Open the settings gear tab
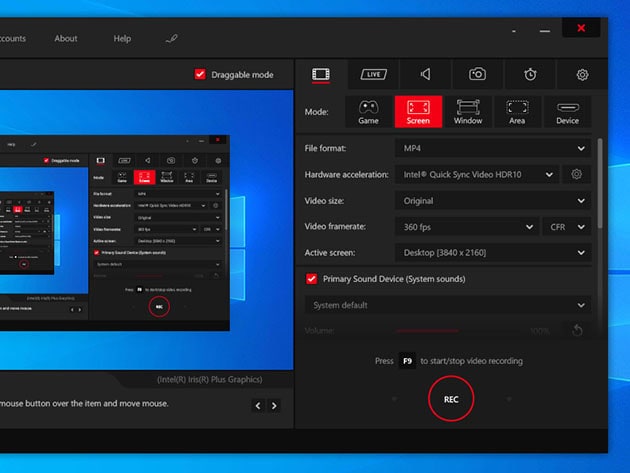The height and width of the screenshot is (473, 630). pos(582,74)
